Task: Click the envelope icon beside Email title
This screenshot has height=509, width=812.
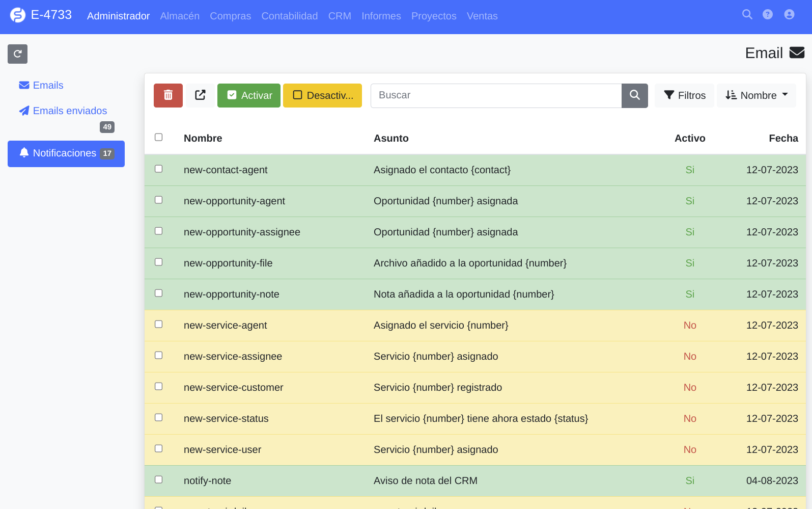Action: (797, 52)
